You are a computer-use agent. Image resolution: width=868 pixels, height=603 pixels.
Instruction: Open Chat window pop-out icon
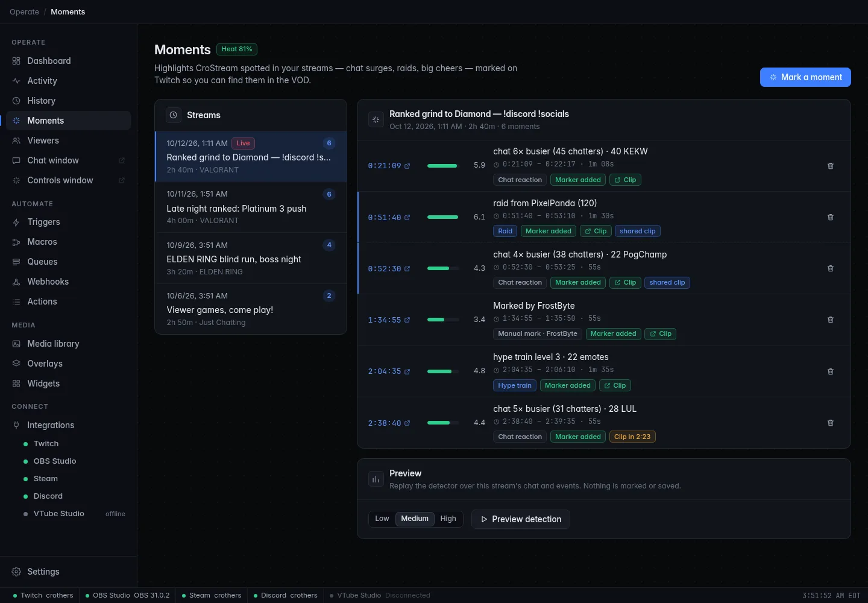tap(122, 160)
